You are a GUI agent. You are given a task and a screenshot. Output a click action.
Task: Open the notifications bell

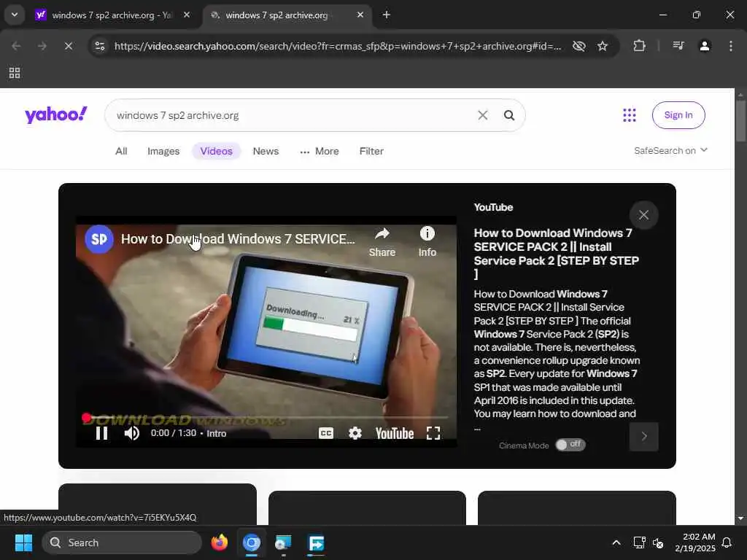click(727, 542)
